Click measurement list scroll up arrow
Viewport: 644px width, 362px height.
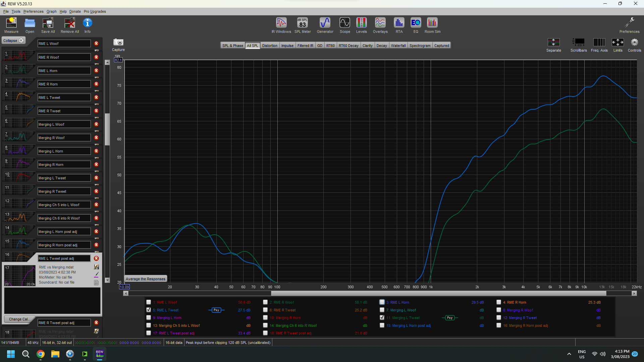(107, 62)
